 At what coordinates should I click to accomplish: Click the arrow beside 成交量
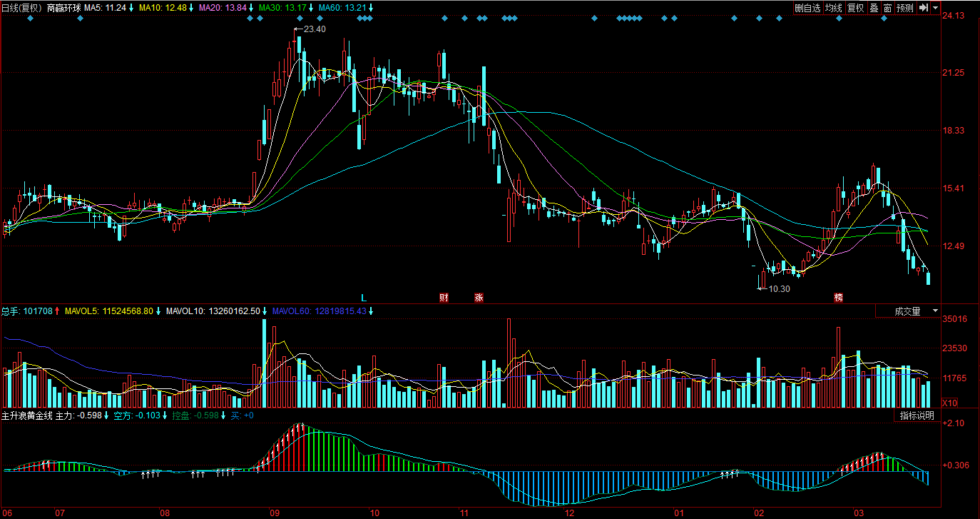click(935, 311)
